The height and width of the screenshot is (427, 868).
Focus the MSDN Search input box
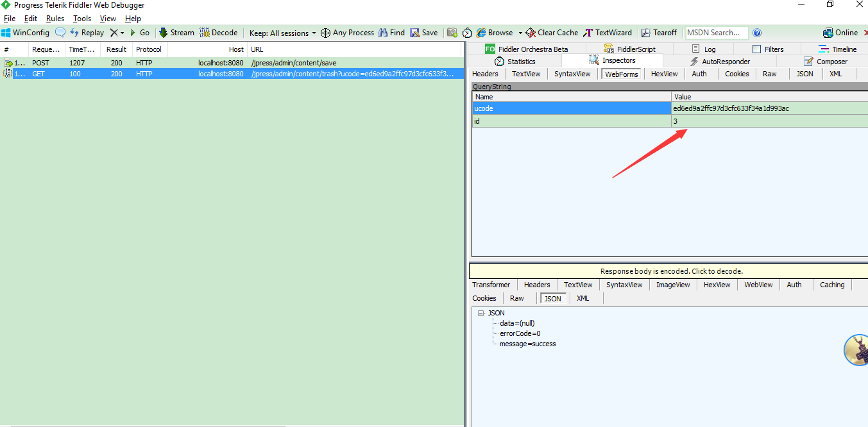[717, 33]
